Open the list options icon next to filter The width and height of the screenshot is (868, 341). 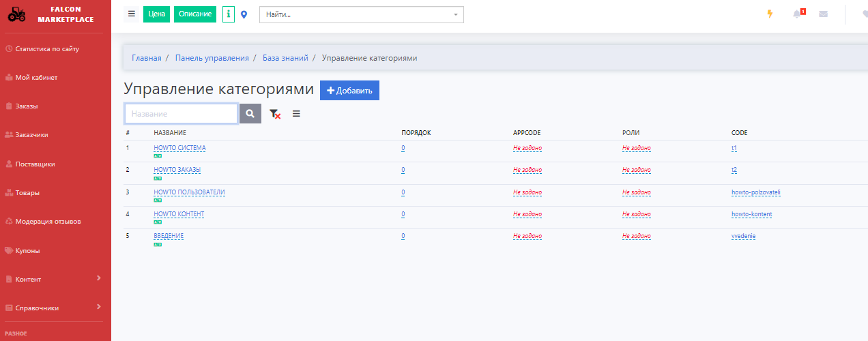pyautogui.click(x=296, y=114)
